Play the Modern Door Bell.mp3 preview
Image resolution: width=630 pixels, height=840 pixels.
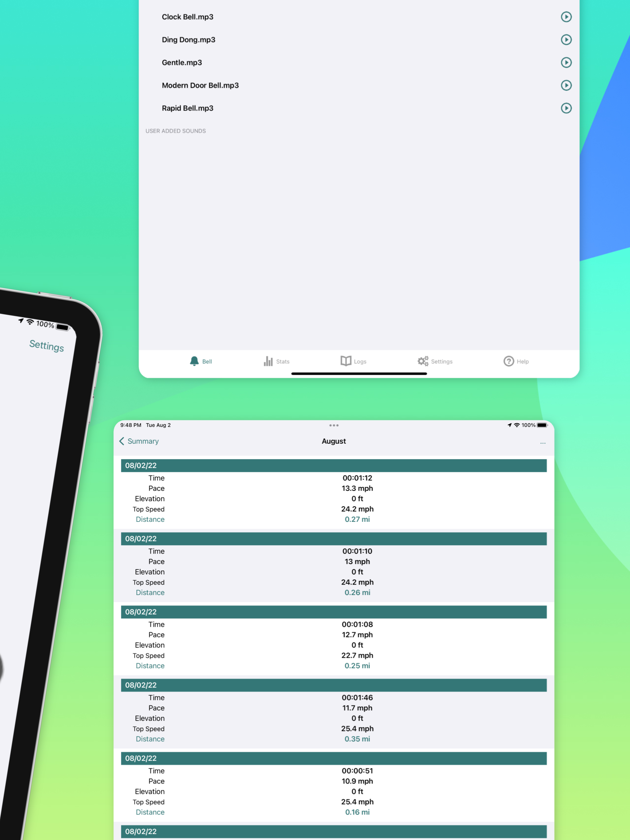tap(566, 85)
